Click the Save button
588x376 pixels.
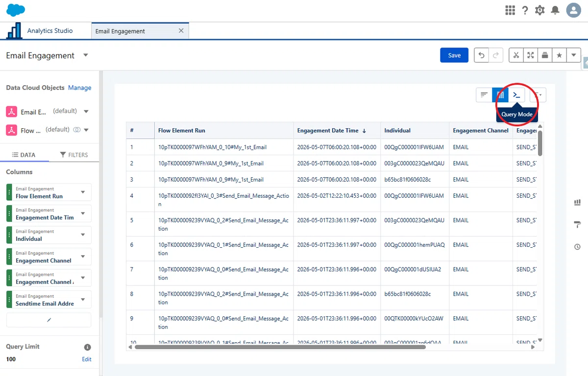pyautogui.click(x=454, y=55)
